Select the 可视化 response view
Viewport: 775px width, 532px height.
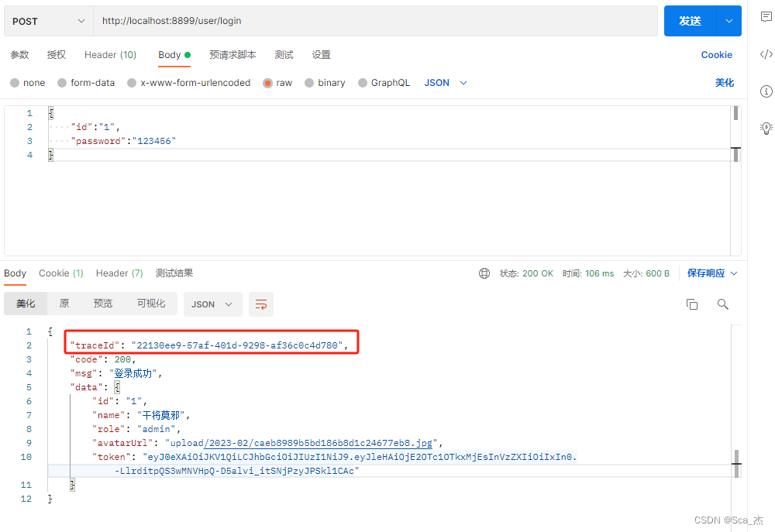(151, 304)
